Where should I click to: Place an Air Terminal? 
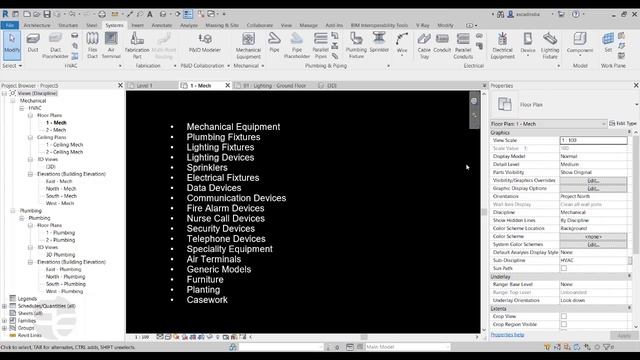(111, 46)
